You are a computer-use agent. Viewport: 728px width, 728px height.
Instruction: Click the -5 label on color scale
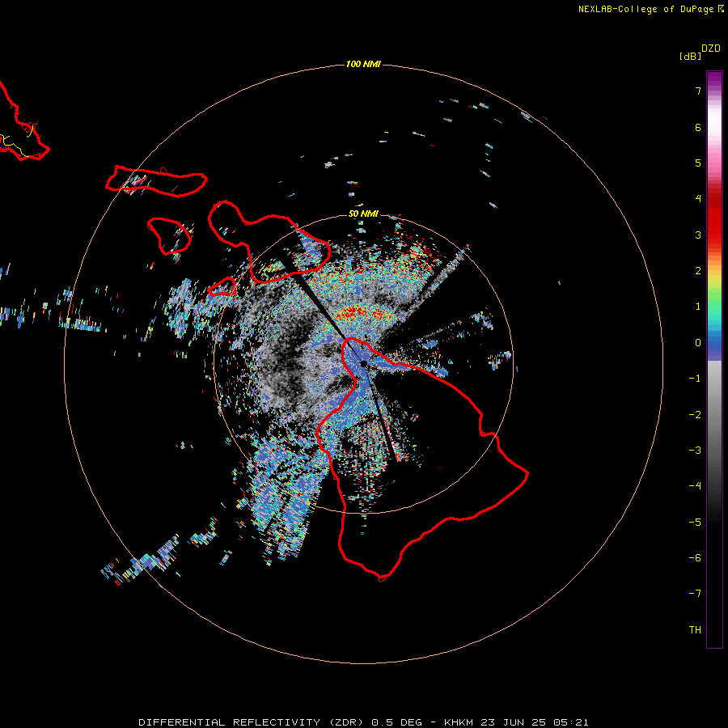(x=695, y=522)
